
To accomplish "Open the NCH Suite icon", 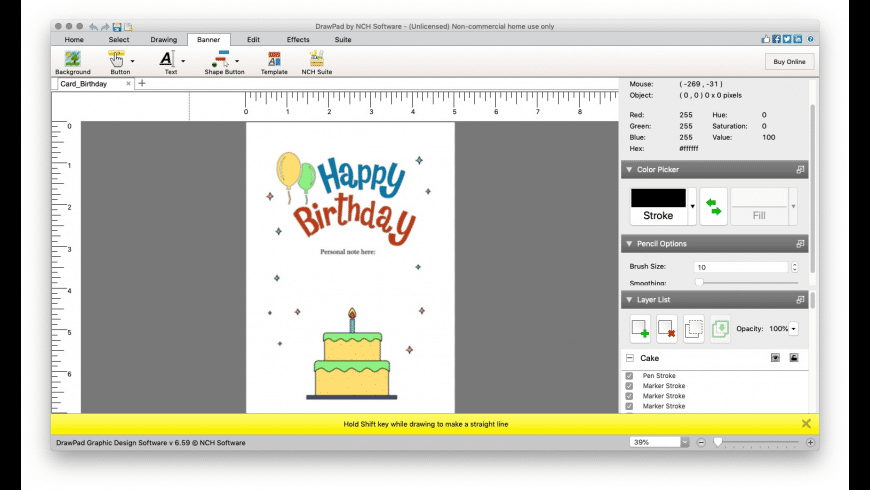I will click(x=317, y=62).
